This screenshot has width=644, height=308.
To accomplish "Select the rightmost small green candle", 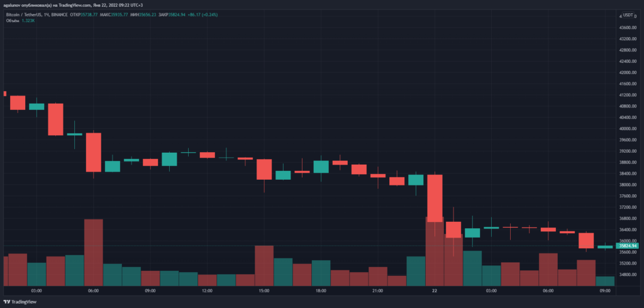I will point(605,247).
